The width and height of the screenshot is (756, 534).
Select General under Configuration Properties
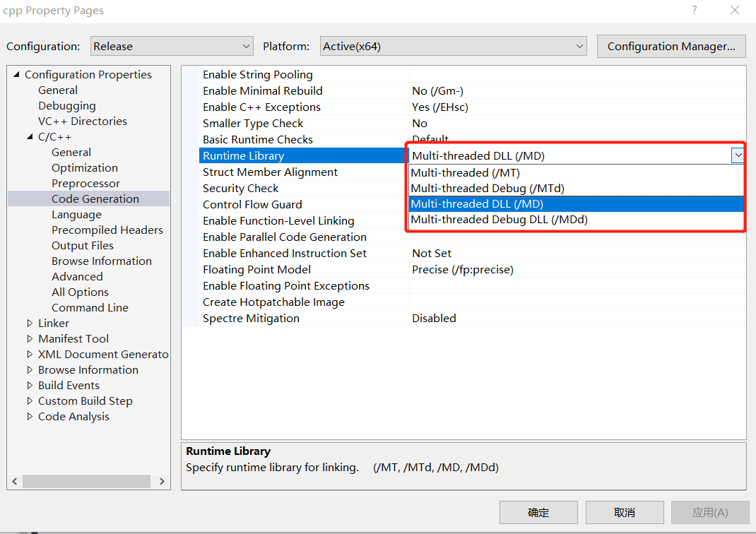coord(58,90)
